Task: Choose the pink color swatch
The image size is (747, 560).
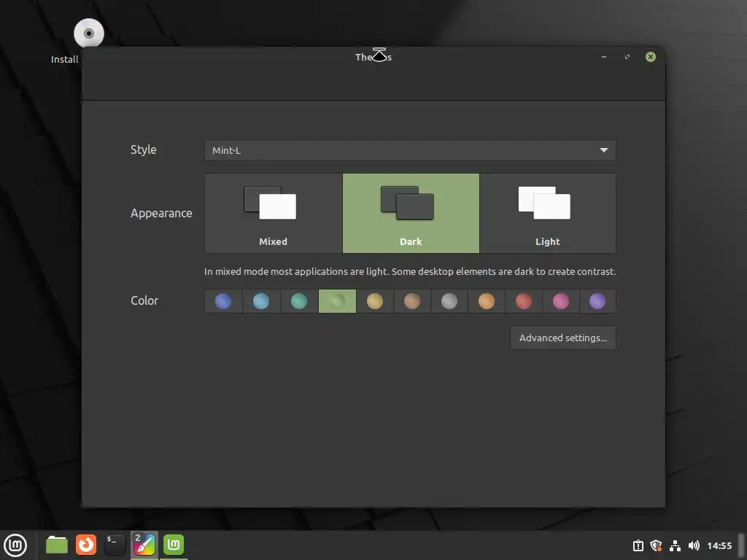Action: coord(561,301)
